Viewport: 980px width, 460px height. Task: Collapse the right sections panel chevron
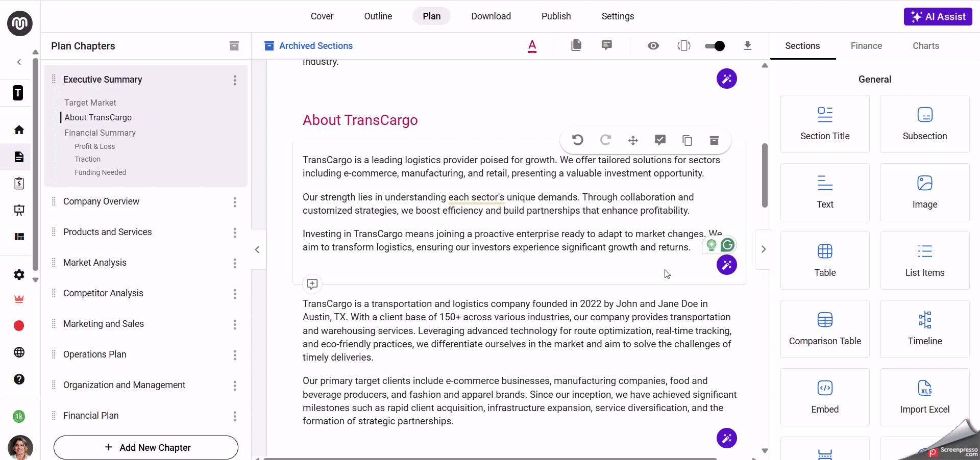click(764, 249)
